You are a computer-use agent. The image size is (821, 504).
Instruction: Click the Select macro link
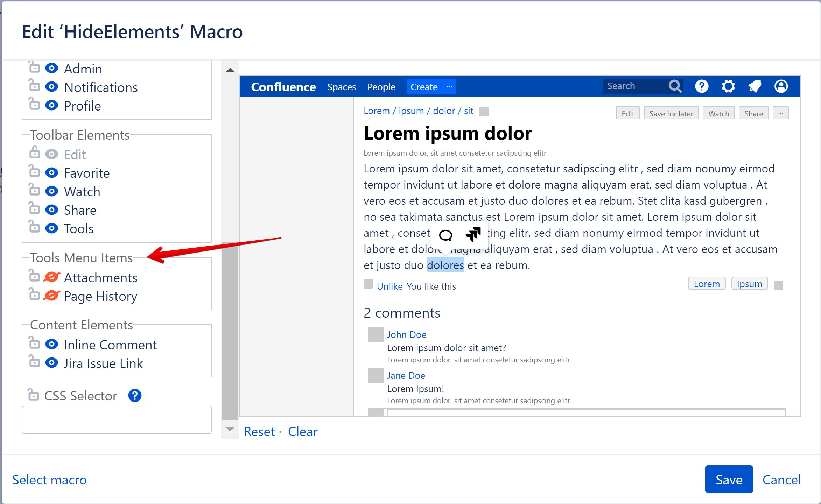(49, 480)
